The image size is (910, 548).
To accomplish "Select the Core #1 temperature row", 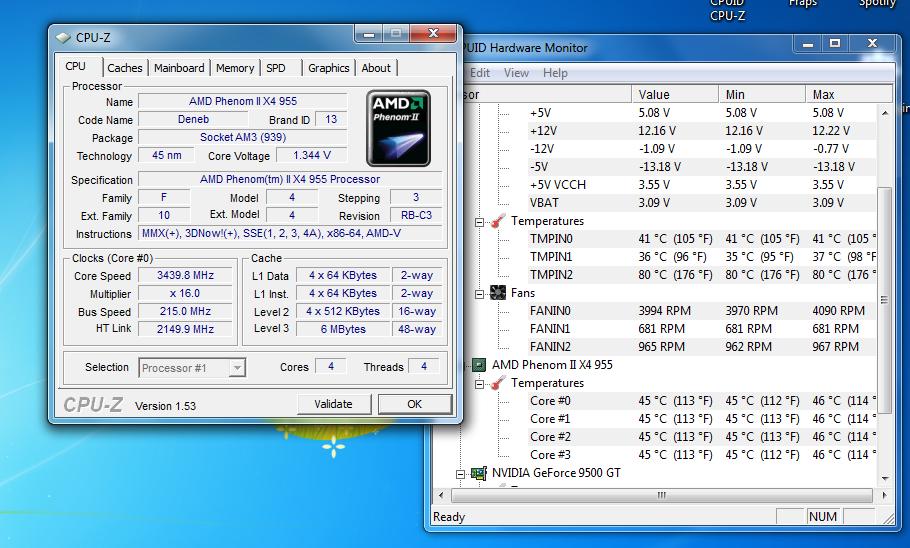I will pos(702,419).
